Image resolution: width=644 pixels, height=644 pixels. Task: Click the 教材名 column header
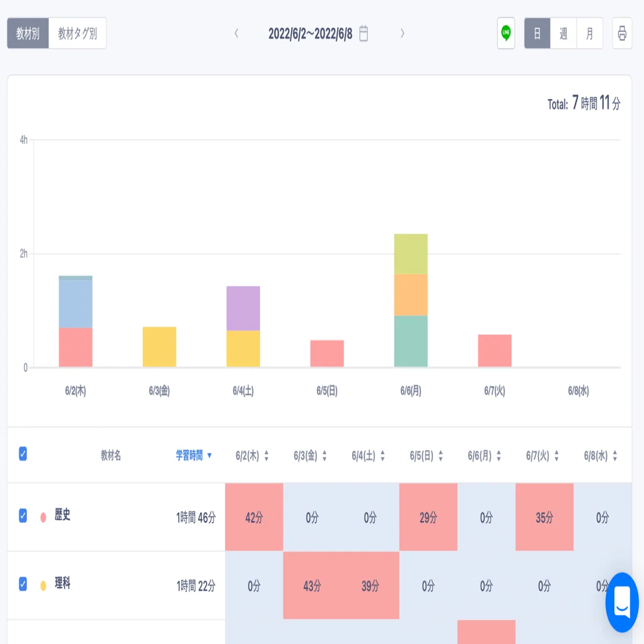coord(111,455)
